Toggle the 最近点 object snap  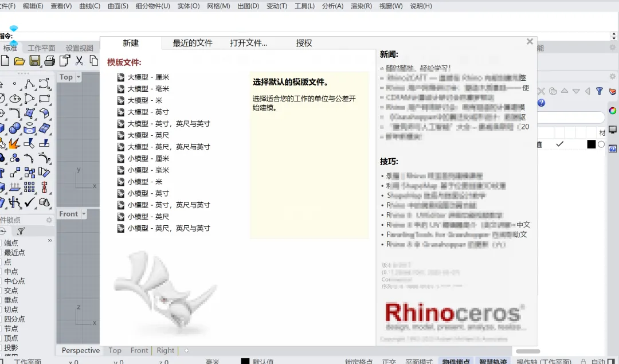pos(14,252)
